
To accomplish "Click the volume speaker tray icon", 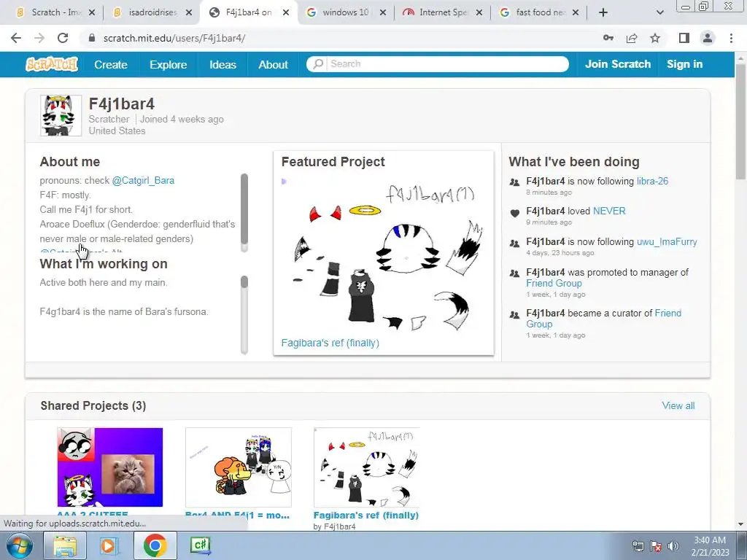I will pos(673,546).
